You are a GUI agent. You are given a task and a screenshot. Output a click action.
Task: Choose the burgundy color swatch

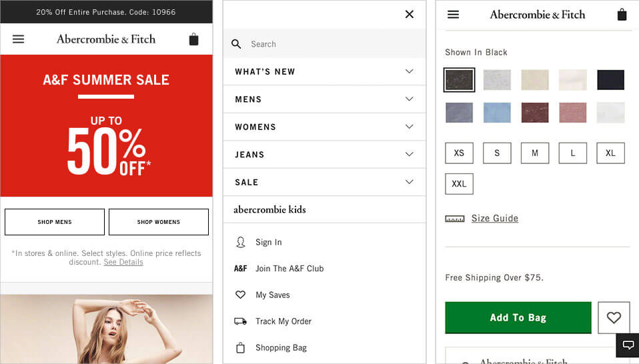[x=535, y=113]
